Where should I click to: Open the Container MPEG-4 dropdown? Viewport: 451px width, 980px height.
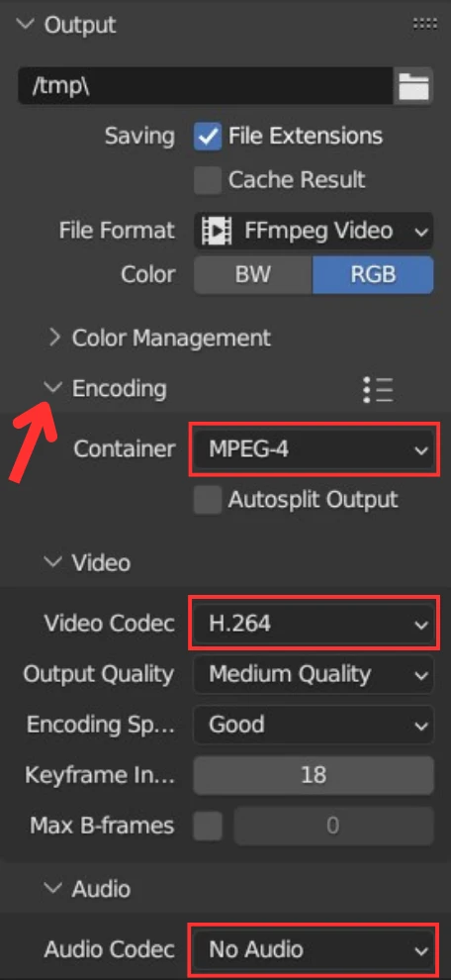tap(314, 449)
